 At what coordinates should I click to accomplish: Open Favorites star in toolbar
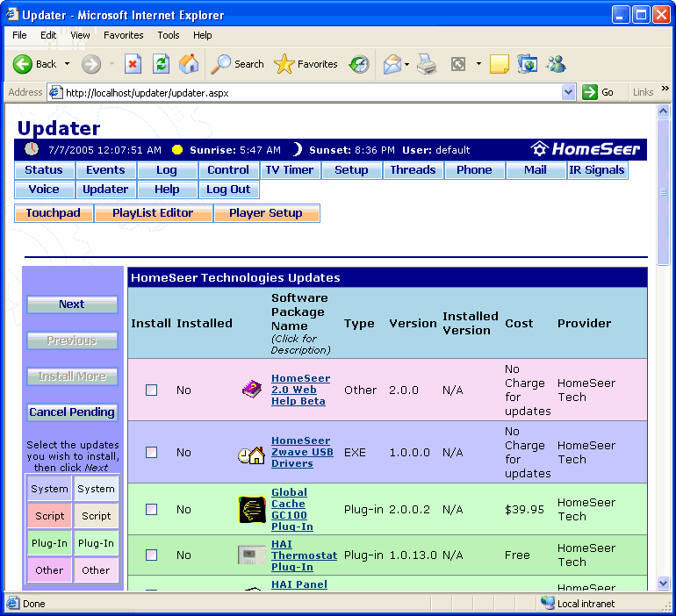[x=284, y=64]
